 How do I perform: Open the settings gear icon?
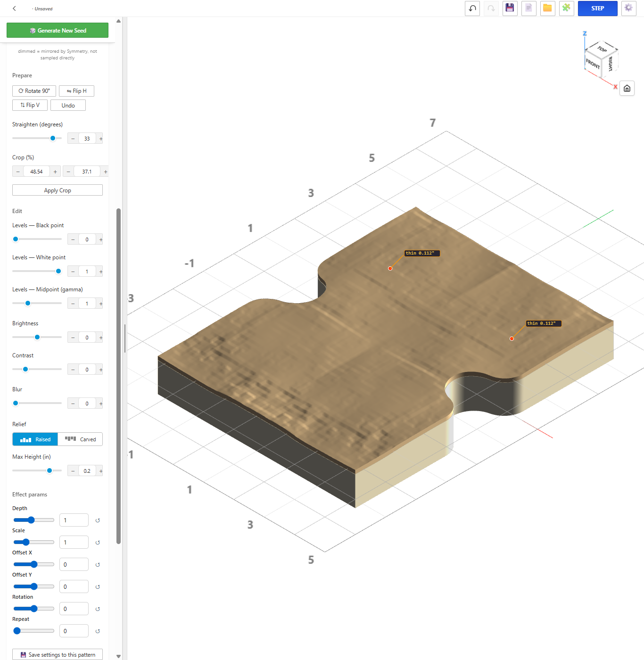(x=628, y=8)
